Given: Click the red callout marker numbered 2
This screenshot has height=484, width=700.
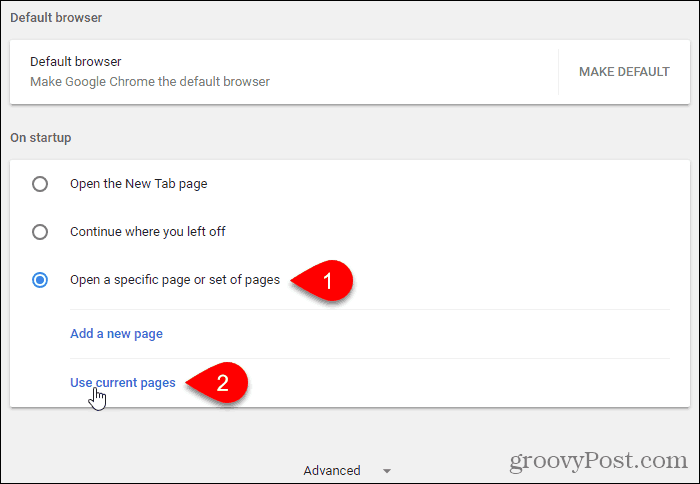Looking at the screenshot, I should click(217, 383).
